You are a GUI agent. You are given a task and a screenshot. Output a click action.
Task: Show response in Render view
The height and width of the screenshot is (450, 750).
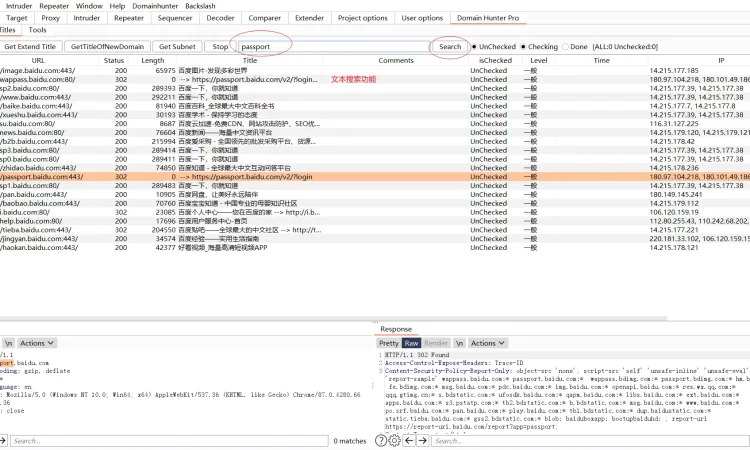(x=436, y=343)
